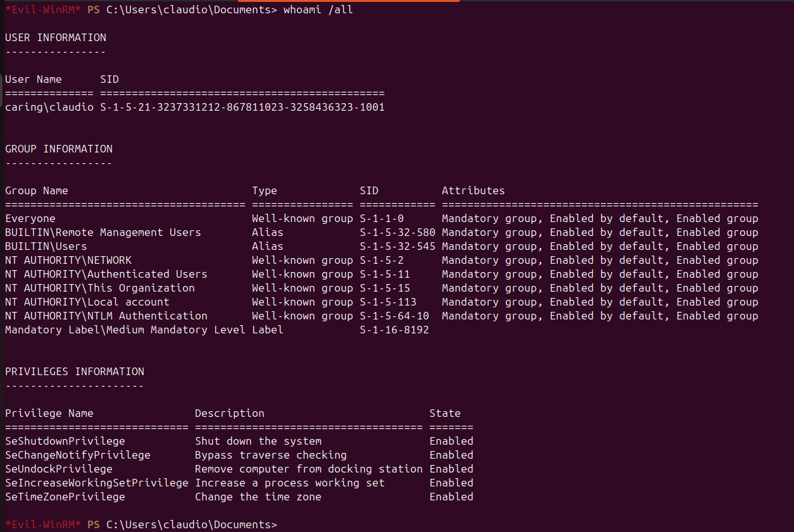This screenshot has height=532, width=794.
Task: Click "NT AUTHORITY\NETWORK" group name
Action: tap(68, 261)
